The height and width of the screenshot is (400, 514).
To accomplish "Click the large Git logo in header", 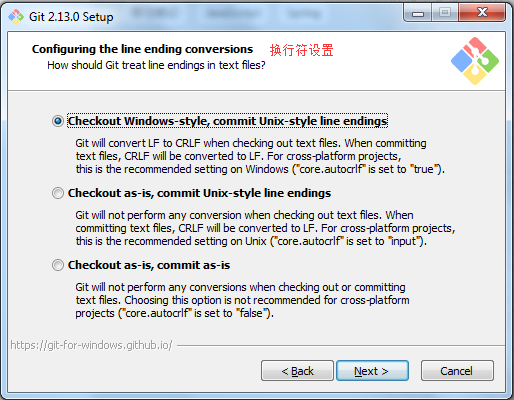I will [475, 61].
